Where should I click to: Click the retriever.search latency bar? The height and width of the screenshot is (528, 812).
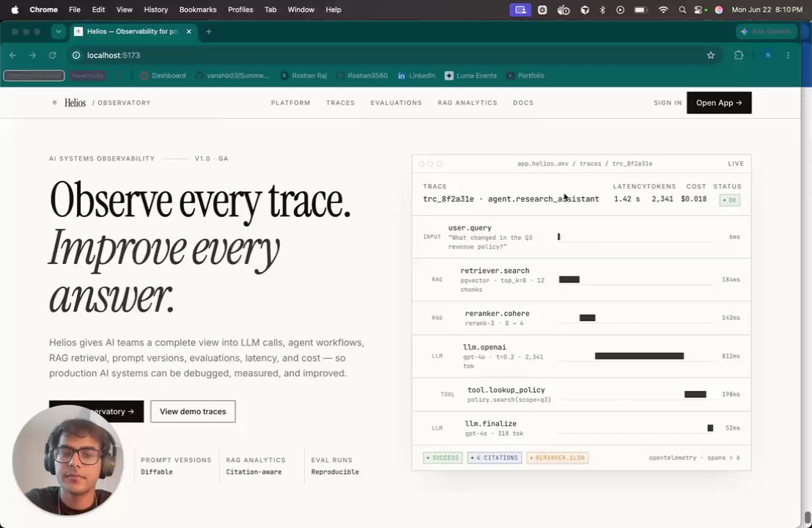[x=569, y=280]
